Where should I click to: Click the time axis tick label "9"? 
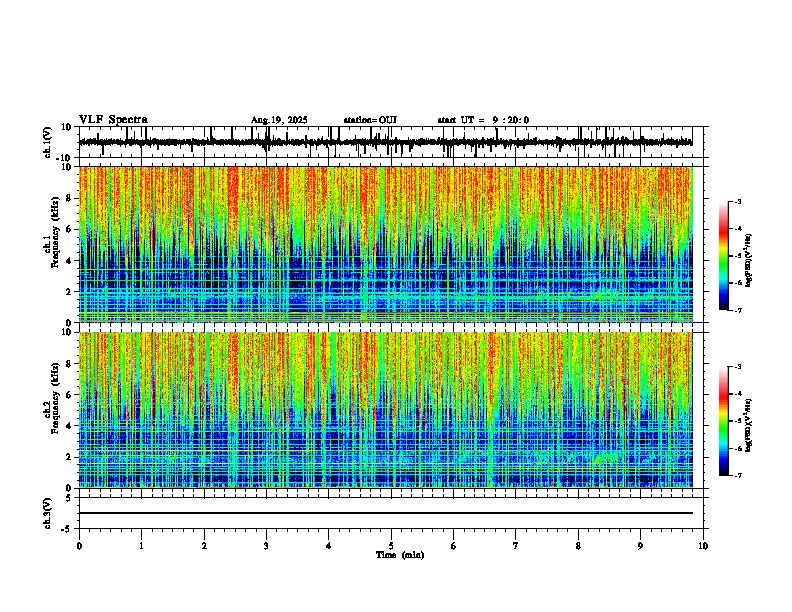640,546
